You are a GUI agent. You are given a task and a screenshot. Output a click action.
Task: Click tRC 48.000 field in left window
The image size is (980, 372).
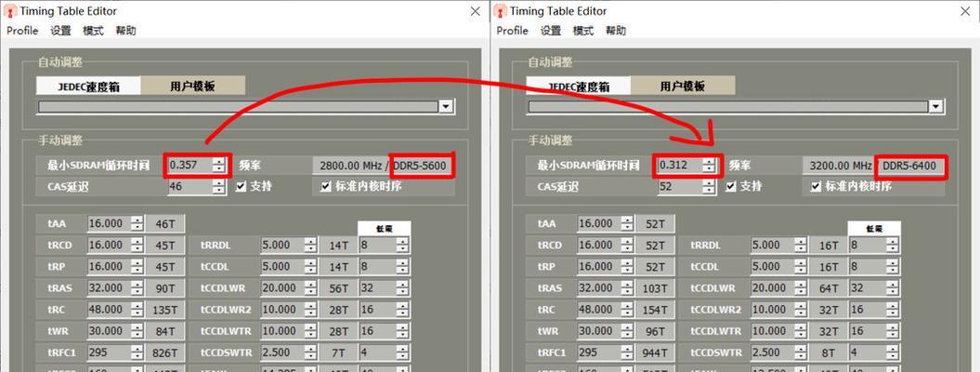click(109, 310)
